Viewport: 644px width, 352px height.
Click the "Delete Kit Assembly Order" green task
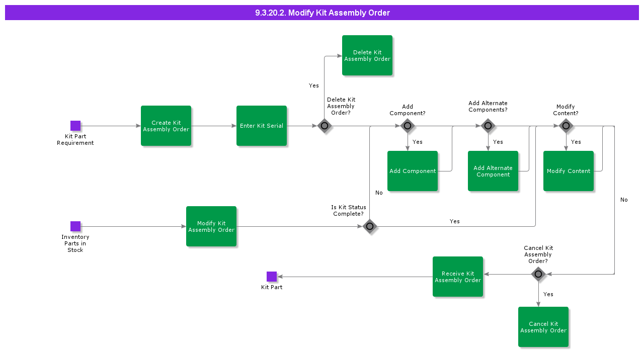[367, 55]
